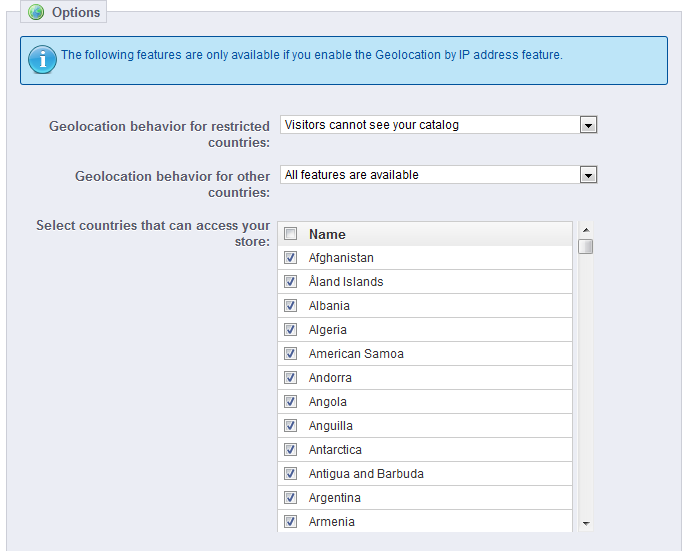Click dropdown arrow for 'All features are available'

(x=589, y=175)
